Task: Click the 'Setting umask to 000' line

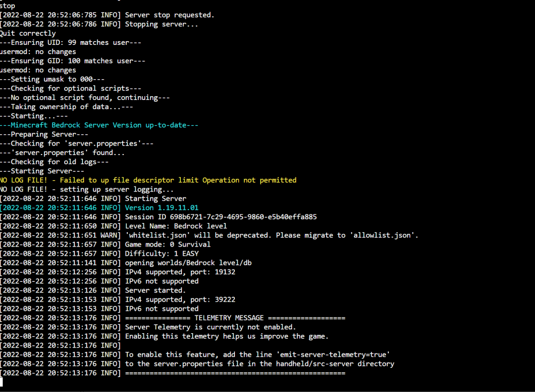Action: pos(52,79)
